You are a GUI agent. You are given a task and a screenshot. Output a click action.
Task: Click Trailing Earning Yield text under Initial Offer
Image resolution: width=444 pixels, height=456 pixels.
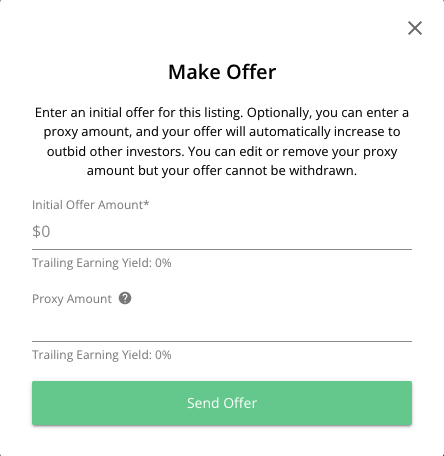pyautogui.click(x=102, y=263)
